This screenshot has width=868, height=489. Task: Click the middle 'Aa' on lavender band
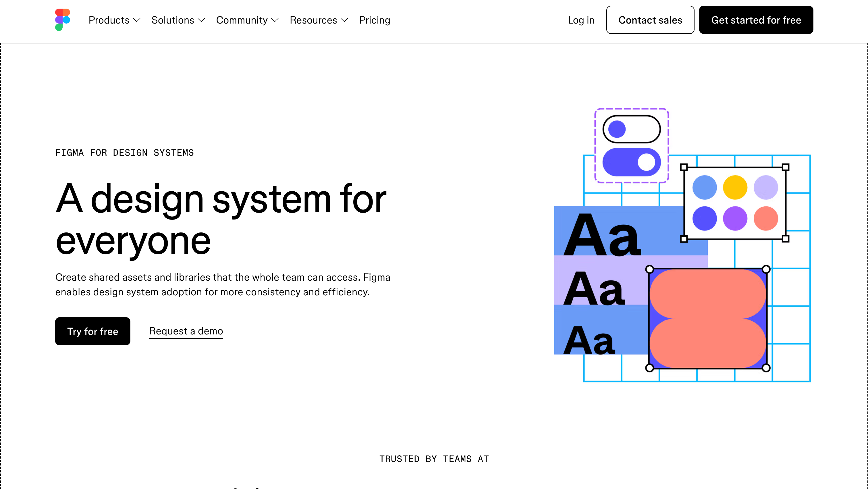coord(594,288)
